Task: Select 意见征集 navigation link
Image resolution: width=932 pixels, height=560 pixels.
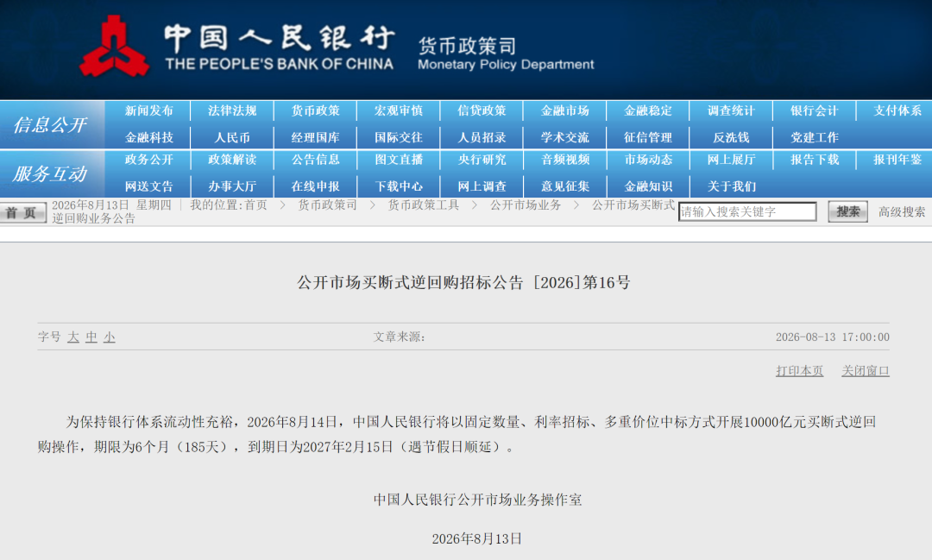Action: [x=564, y=186]
